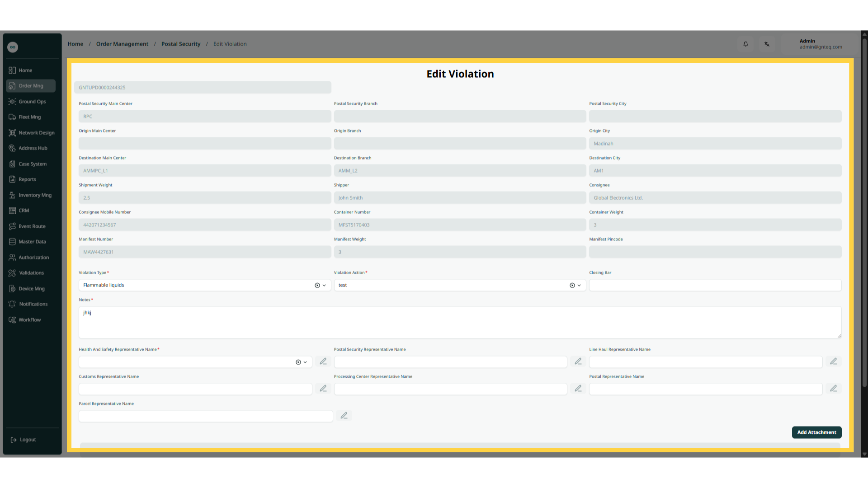The height and width of the screenshot is (488, 868).
Task: Click edit pencil beside Health And Safety Representative
Action: pyautogui.click(x=323, y=361)
